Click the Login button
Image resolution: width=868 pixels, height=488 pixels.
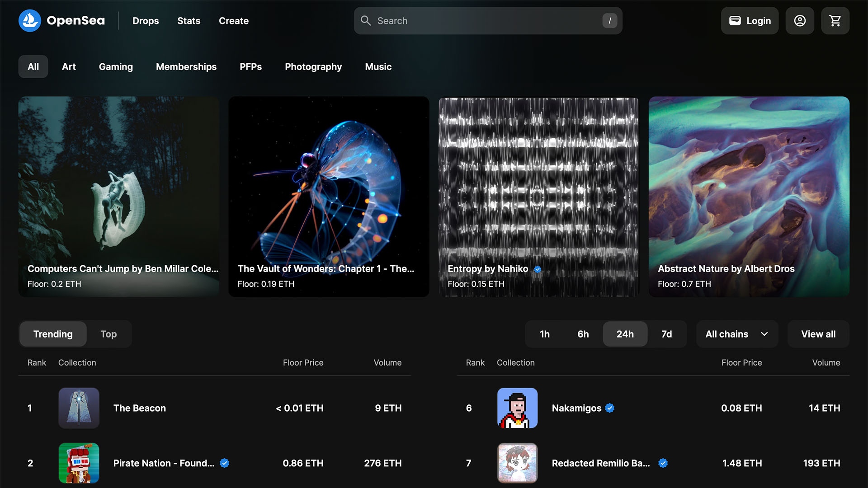(x=750, y=21)
